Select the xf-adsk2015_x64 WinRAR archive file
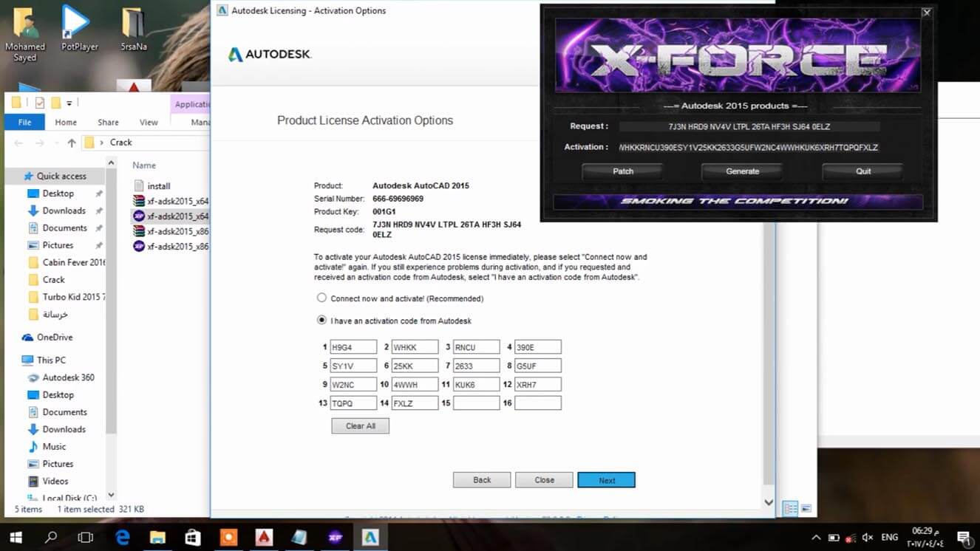 coord(171,201)
